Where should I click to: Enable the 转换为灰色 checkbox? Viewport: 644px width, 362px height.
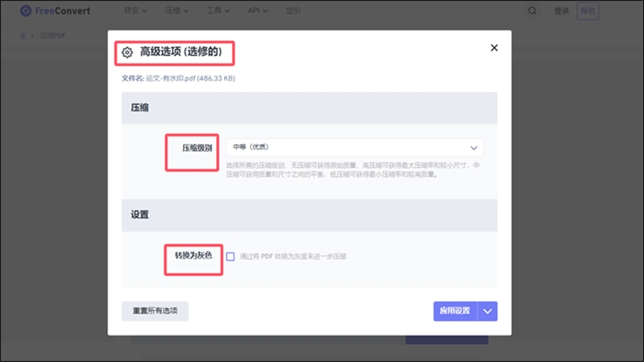pyautogui.click(x=230, y=256)
